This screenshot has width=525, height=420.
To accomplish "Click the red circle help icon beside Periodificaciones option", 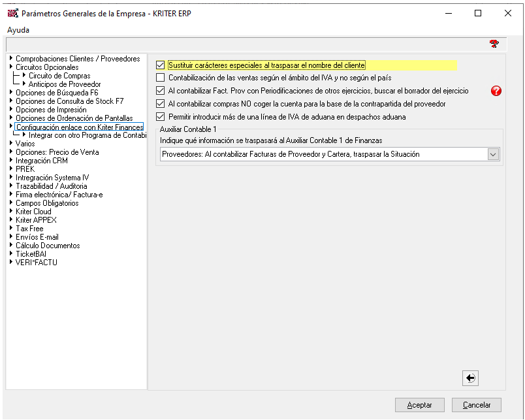I will (x=496, y=91).
